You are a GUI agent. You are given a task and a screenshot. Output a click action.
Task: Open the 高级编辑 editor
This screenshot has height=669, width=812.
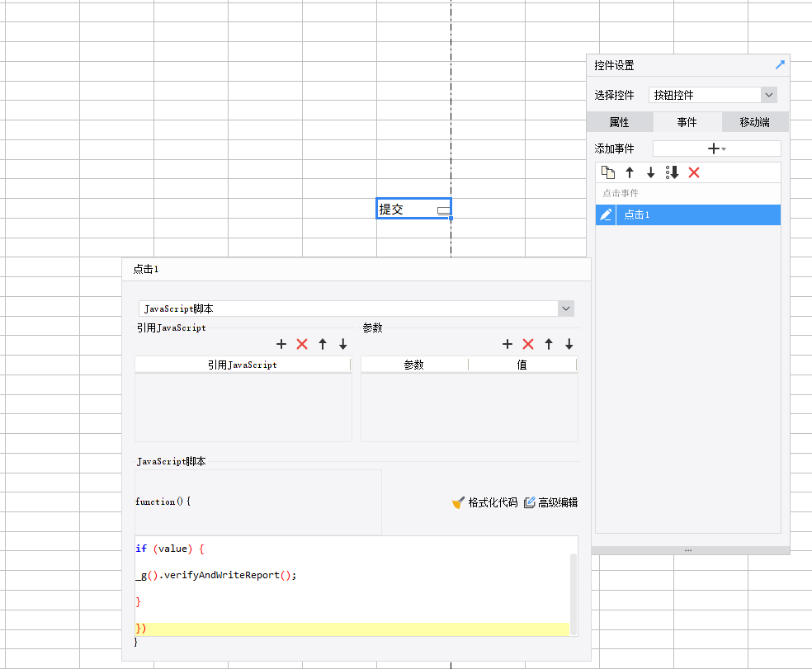click(x=550, y=502)
